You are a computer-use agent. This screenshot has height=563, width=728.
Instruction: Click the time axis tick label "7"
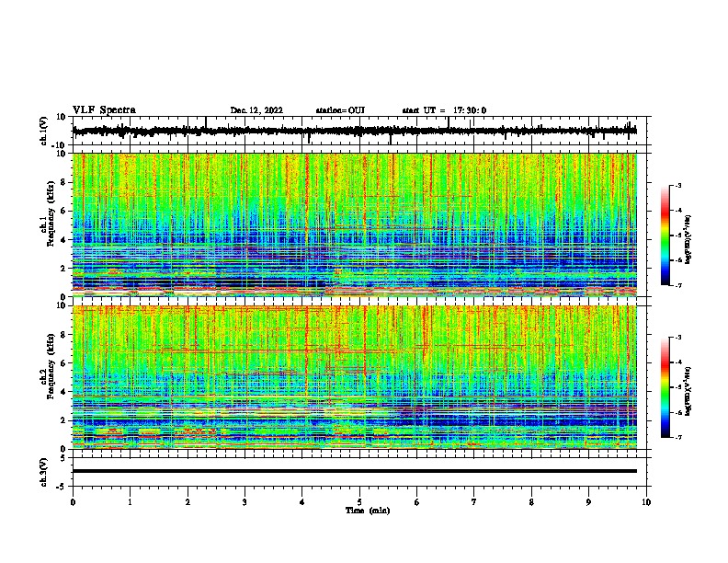[474, 502]
